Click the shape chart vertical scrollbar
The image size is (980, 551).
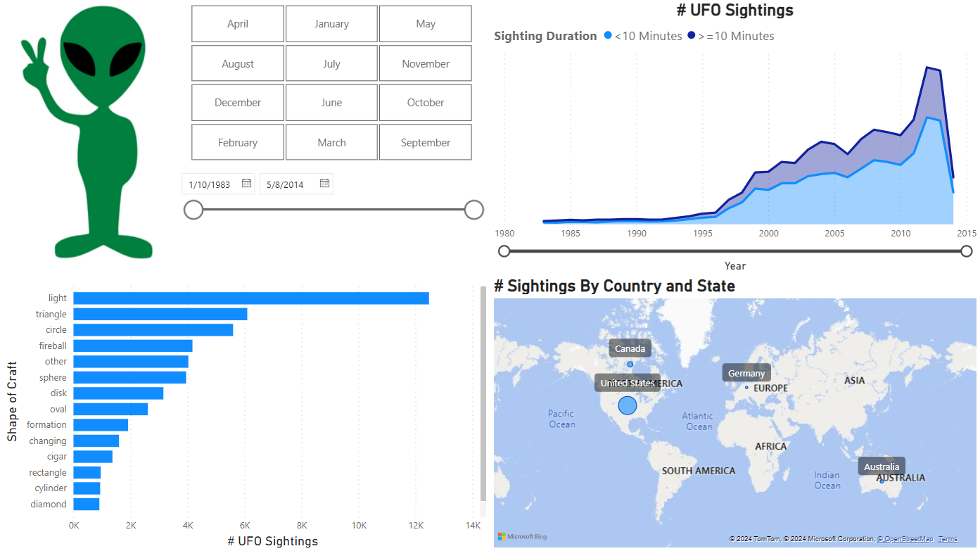[x=483, y=394]
